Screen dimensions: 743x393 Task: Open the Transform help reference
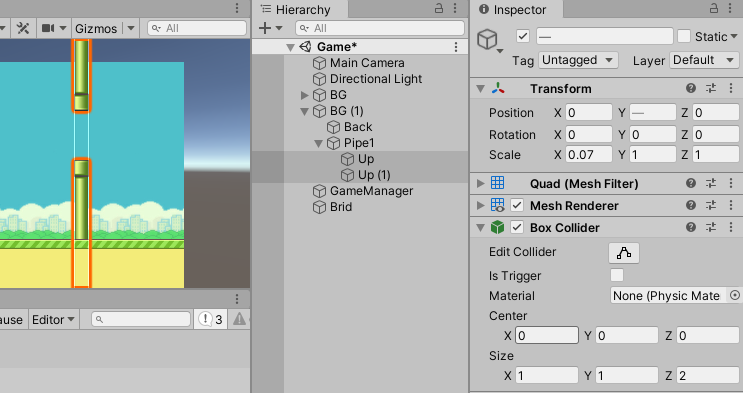[691, 88]
